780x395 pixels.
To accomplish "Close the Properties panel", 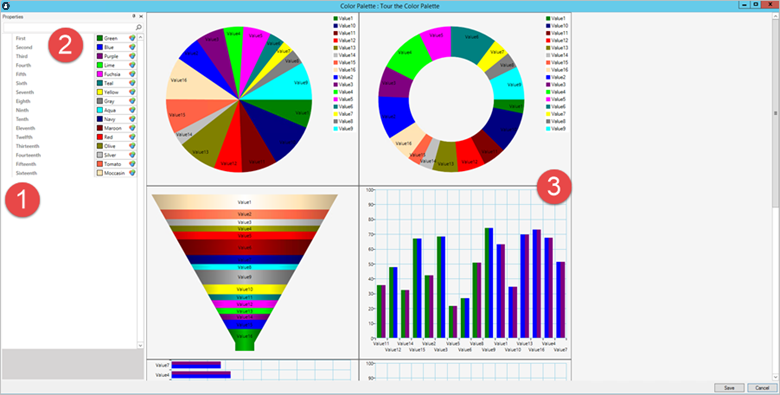I will pos(141,16).
